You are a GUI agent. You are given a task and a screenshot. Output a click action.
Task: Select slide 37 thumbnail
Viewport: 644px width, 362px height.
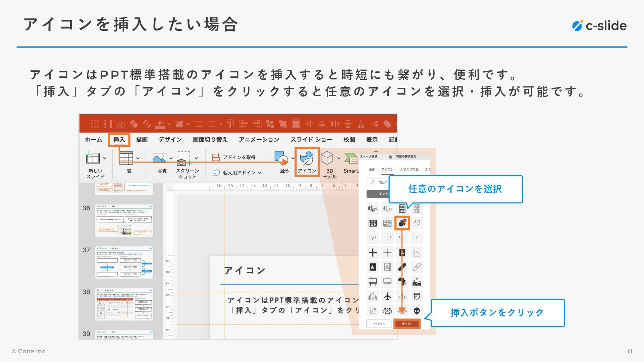pos(124,262)
